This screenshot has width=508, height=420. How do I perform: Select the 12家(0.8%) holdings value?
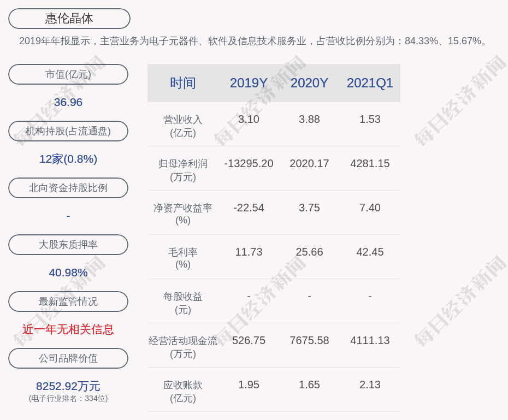coord(68,159)
